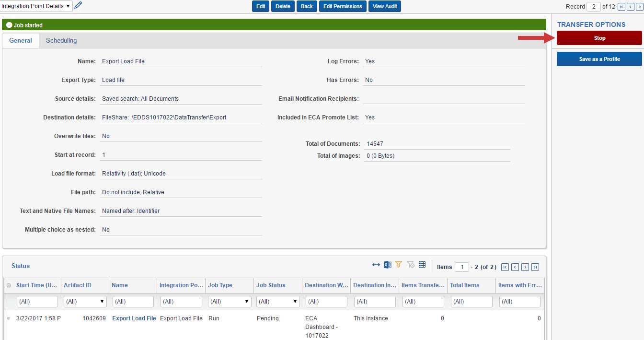
Task: Sort by the Start Time column header
Action: pyautogui.click(x=37, y=285)
